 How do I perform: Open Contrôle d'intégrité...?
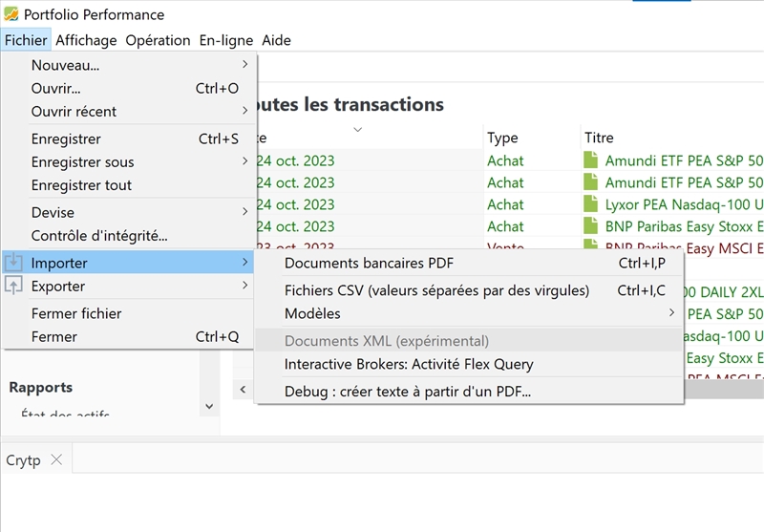(129, 236)
